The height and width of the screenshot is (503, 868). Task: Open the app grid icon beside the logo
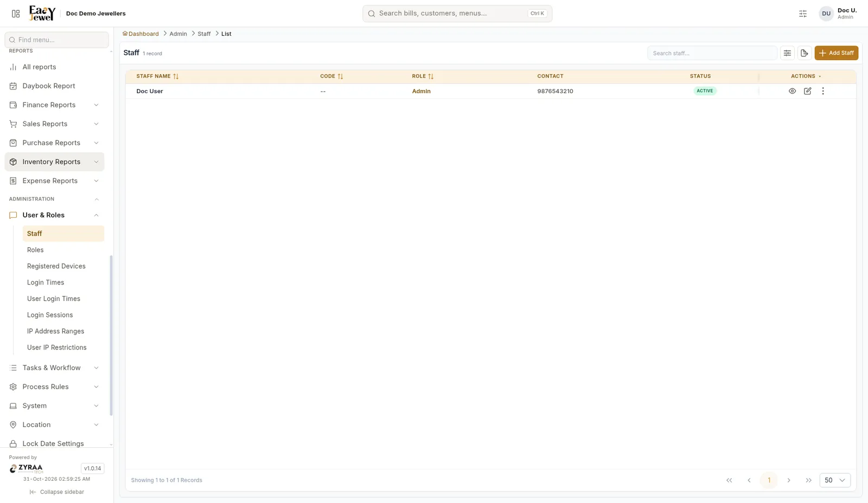16,14
